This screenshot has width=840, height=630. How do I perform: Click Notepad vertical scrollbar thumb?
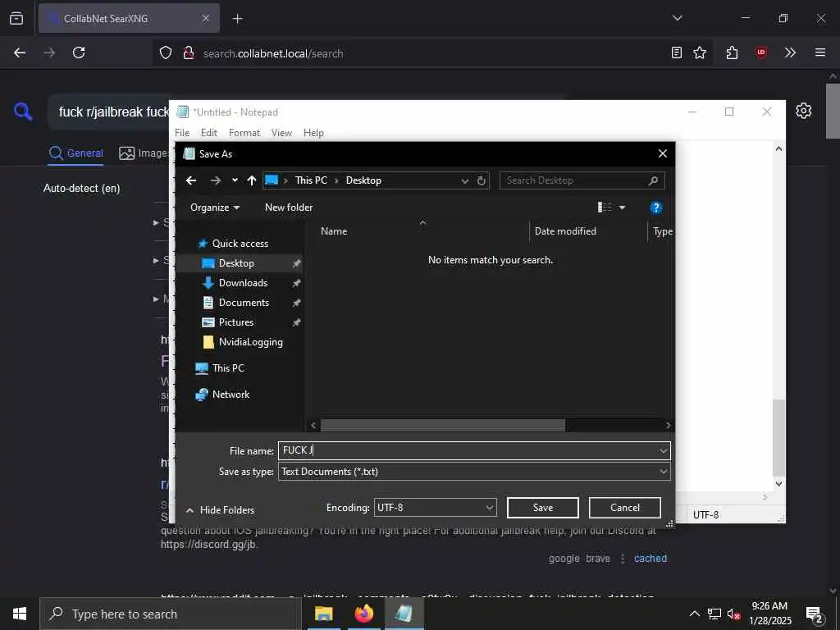pos(779,437)
